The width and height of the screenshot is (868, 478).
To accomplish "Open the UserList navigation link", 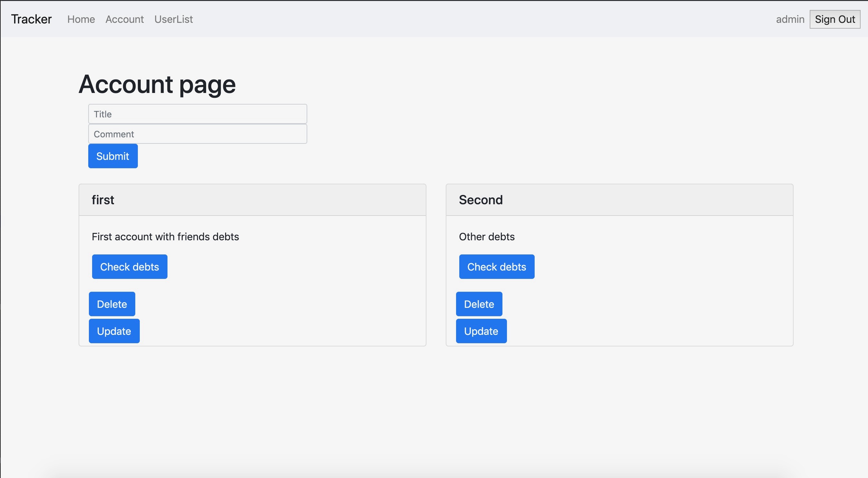I will 174,19.
